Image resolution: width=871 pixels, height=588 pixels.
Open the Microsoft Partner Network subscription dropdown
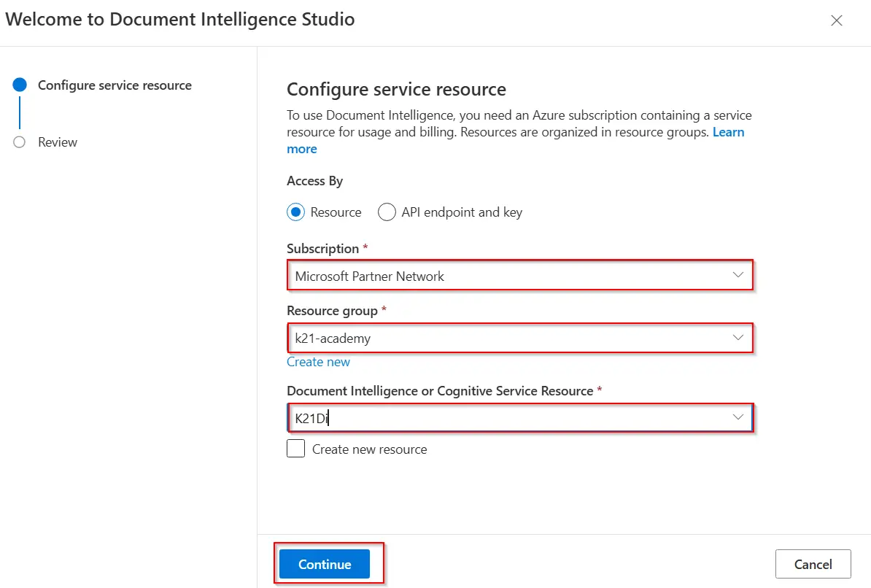pyautogui.click(x=511, y=276)
